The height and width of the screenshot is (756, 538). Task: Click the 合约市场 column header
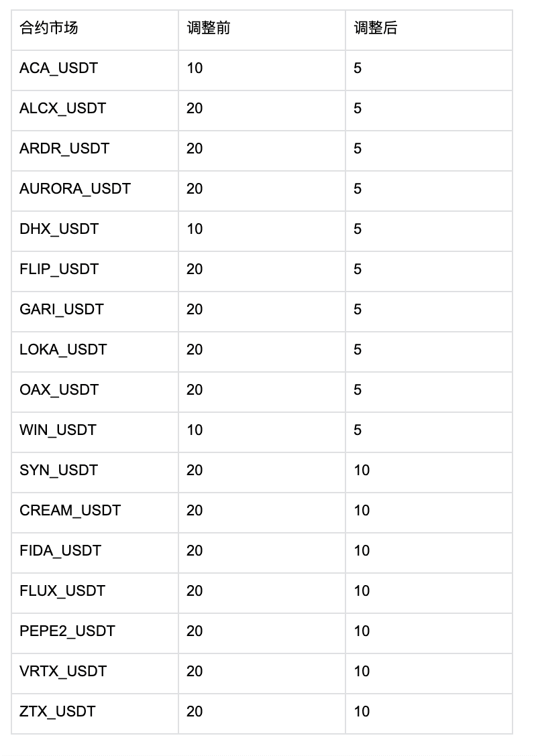click(49, 28)
